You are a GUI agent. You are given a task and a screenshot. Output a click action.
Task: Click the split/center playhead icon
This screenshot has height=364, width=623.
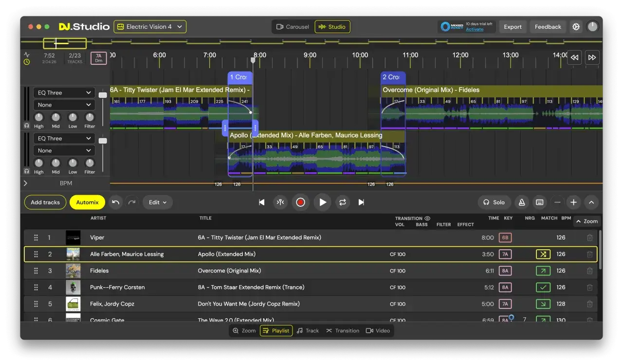(280, 202)
